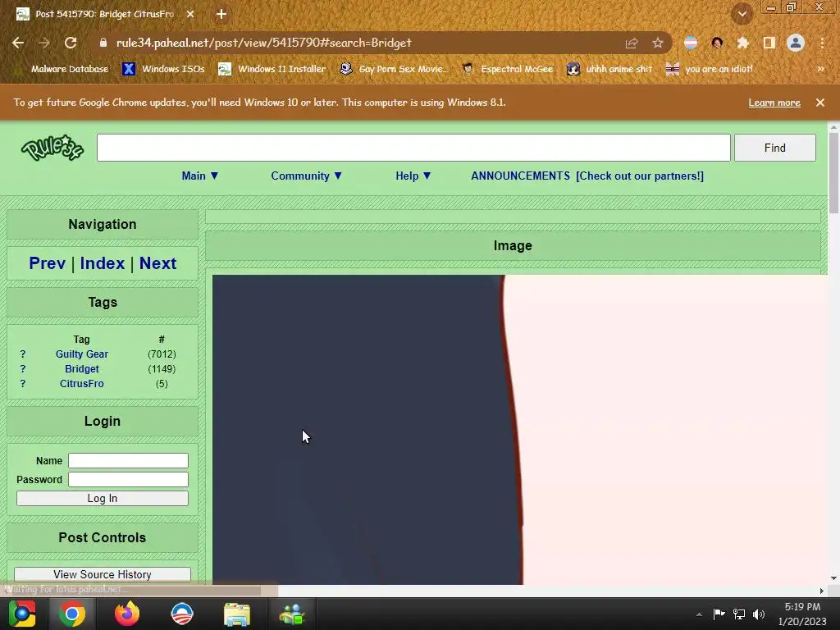
Task: Open the first pinned taskbar app icon
Action: pyautogui.click(x=22, y=614)
